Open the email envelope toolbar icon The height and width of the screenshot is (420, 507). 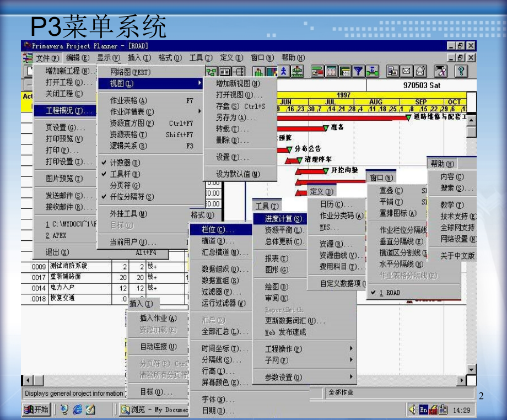tap(407, 71)
